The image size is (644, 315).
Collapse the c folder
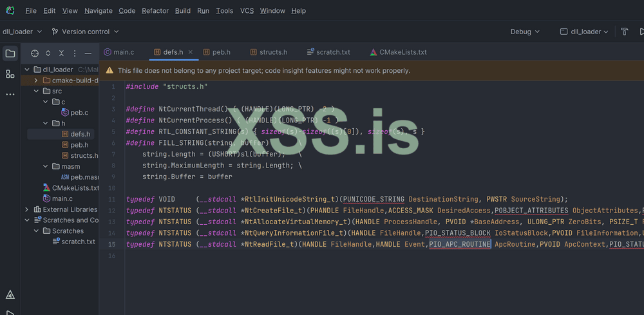point(46,101)
